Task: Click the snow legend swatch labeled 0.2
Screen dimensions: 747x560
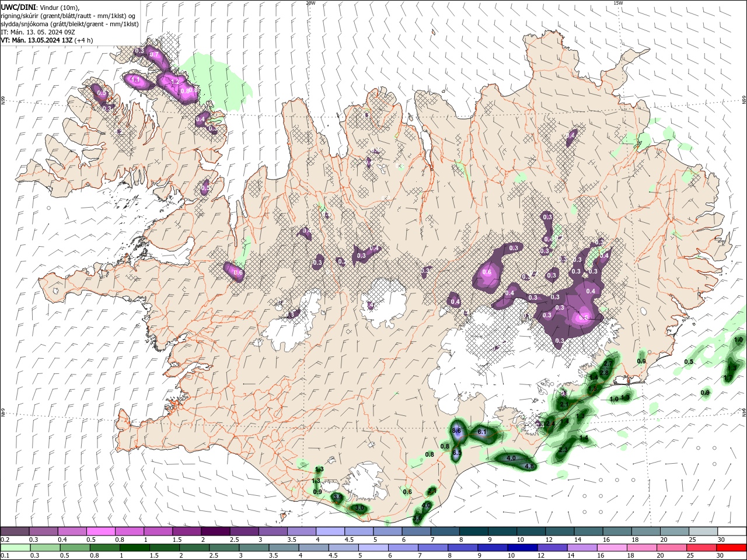Action: tap(15, 531)
